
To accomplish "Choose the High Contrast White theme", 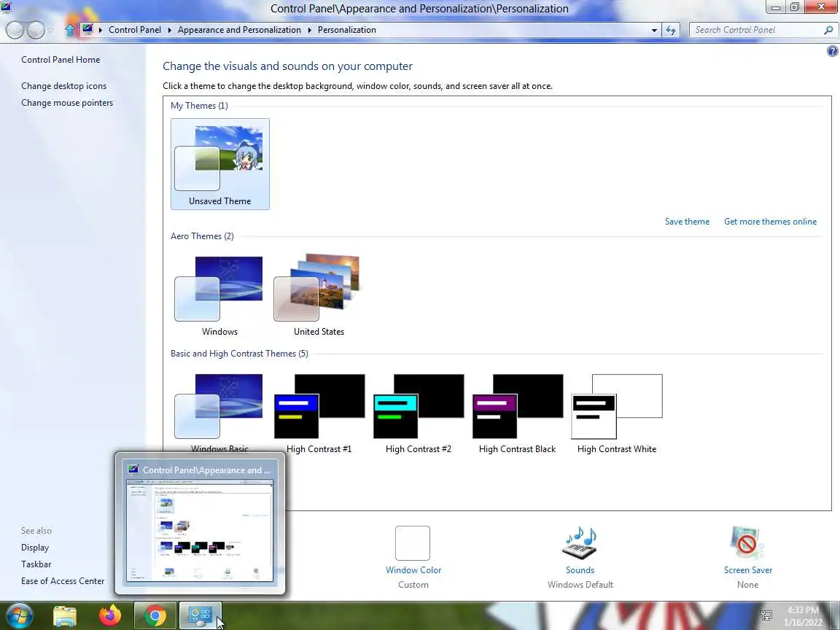I will point(617,413).
